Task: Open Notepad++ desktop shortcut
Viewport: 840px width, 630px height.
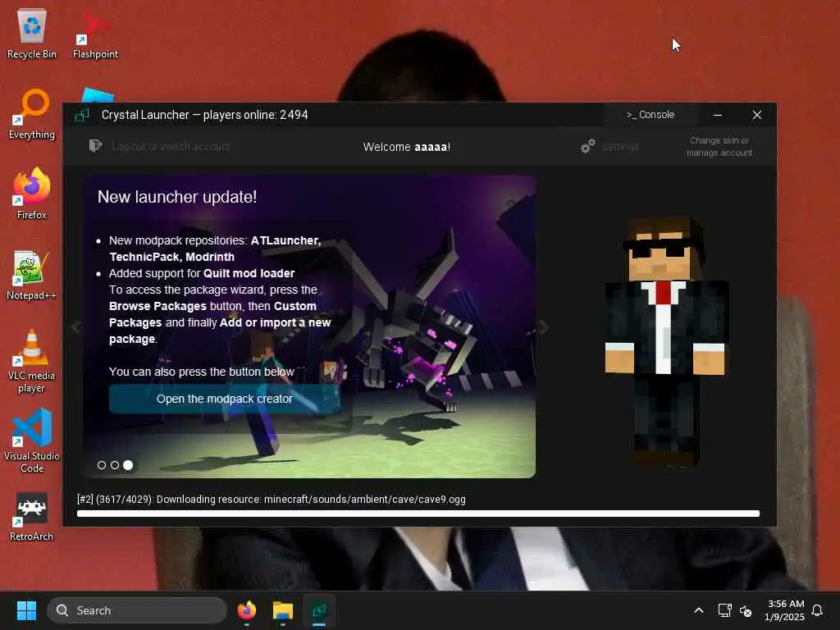Action: pos(32,274)
